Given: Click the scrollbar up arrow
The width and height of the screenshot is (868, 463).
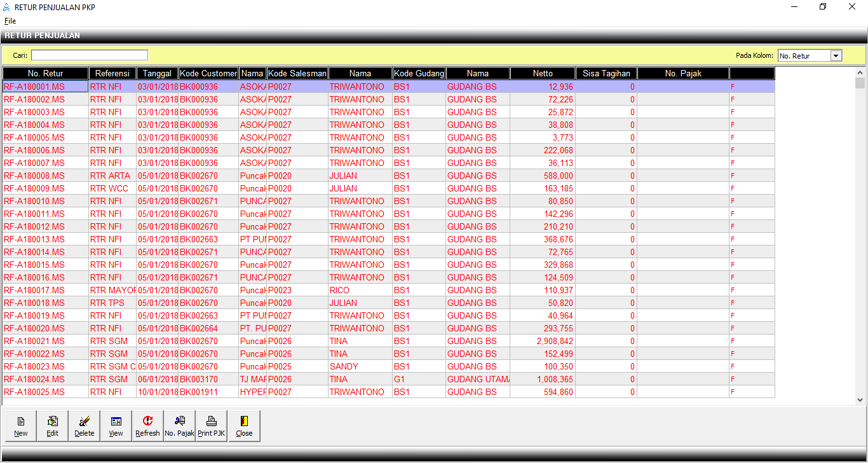Looking at the screenshot, I should [860, 73].
